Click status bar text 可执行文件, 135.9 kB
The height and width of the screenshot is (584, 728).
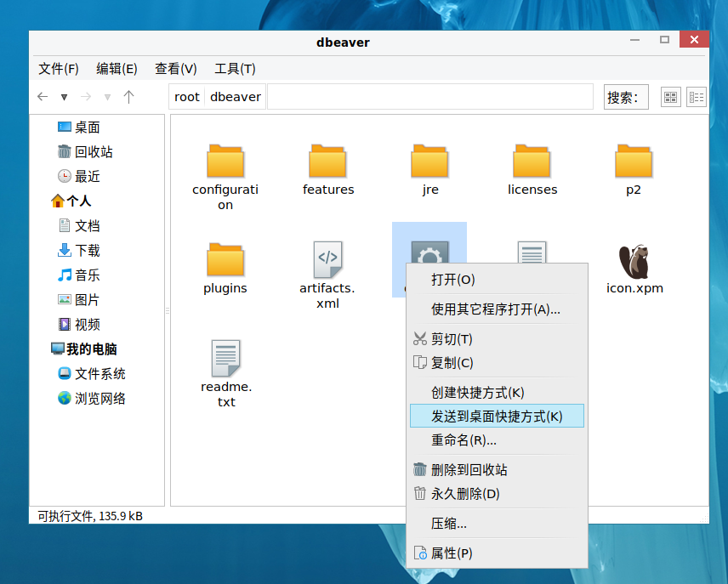coord(90,516)
